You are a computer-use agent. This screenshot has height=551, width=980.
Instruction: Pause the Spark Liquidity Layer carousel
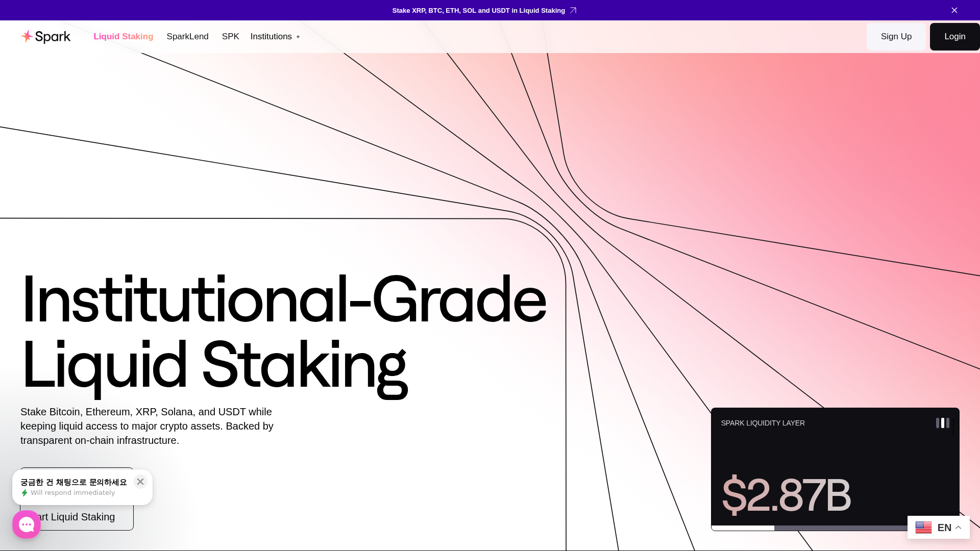tap(942, 423)
